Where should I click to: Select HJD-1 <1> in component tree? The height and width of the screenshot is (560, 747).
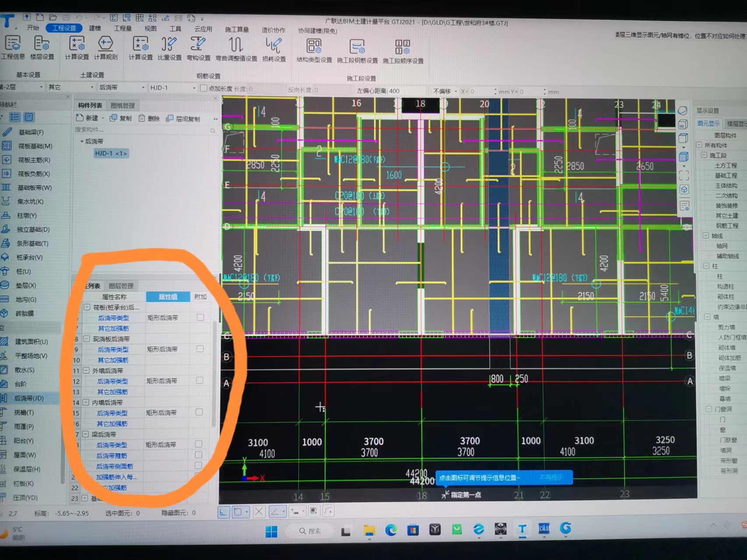click(111, 153)
